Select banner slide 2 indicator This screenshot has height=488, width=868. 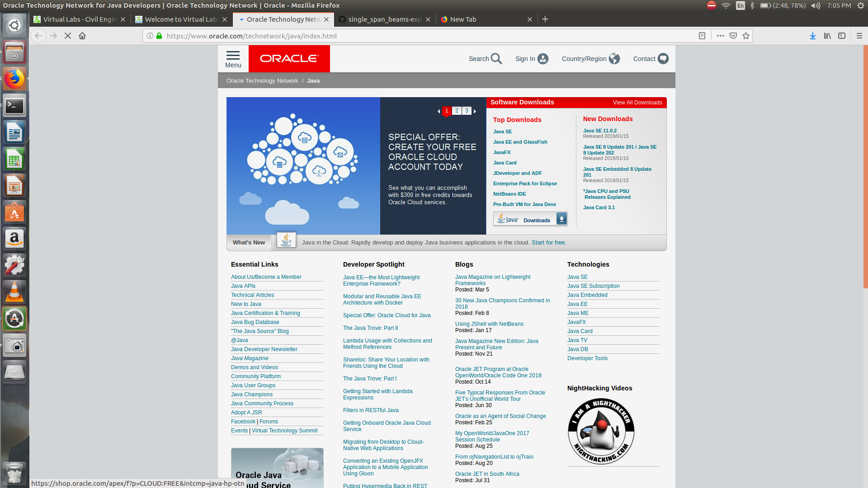pyautogui.click(x=457, y=111)
